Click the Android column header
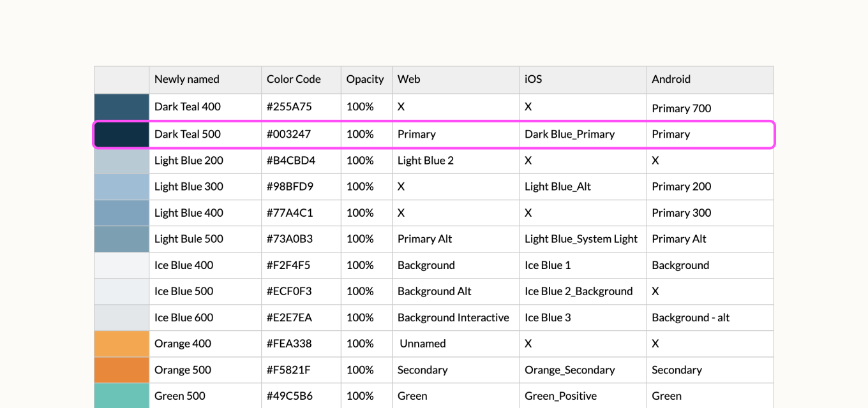Image resolution: width=868 pixels, height=408 pixels. [x=671, y=80]
